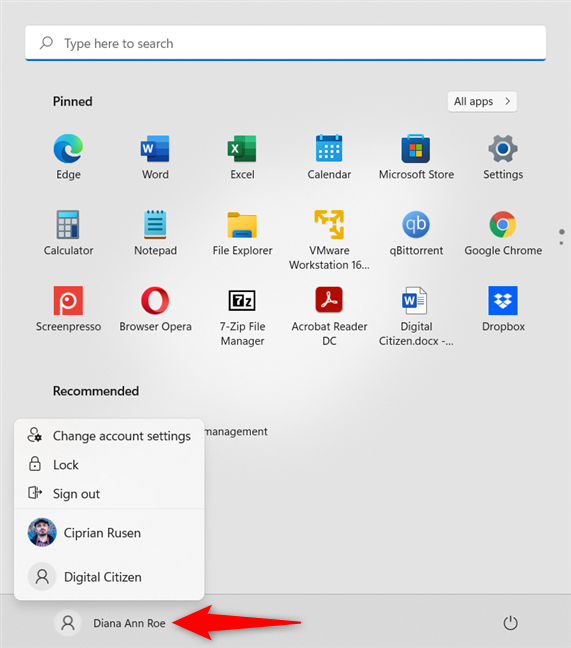Open recommended item ending in management
This screenshot has width=571, height=648.
236,431
